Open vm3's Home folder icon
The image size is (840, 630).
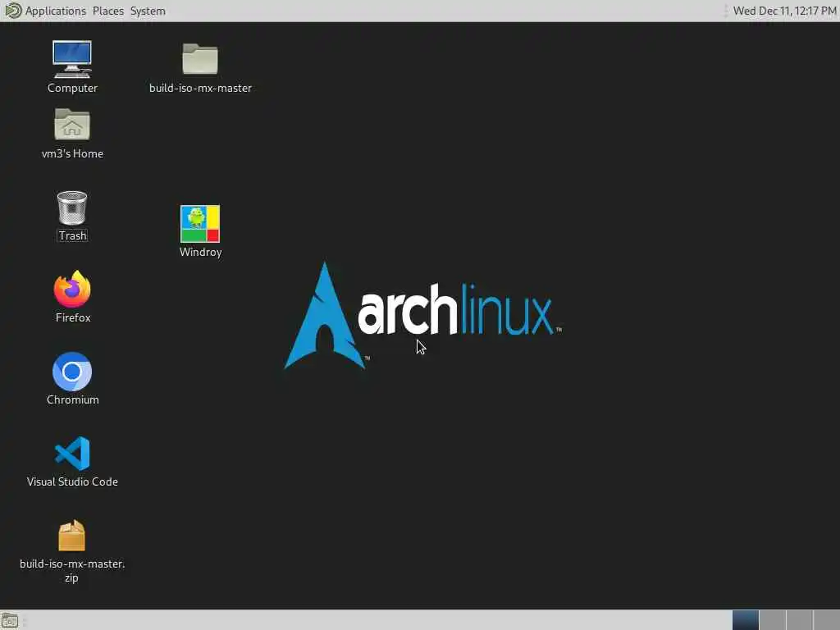[x=72, y=125]
